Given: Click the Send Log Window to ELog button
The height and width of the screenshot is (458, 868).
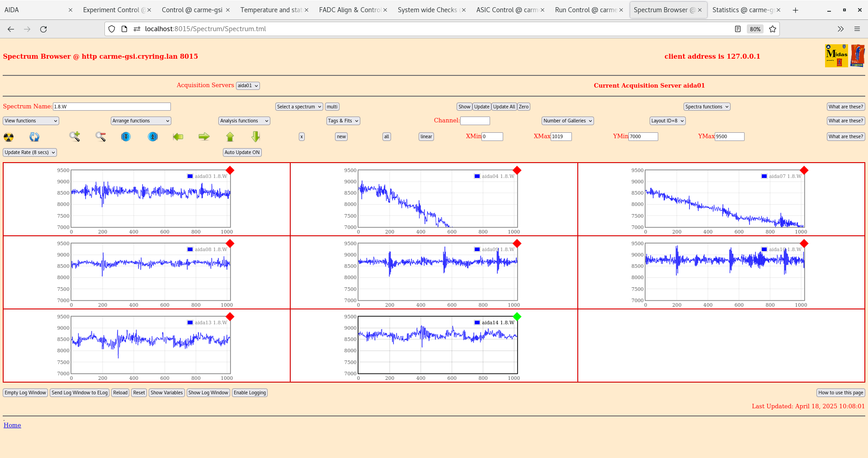Looking at the screenshot, I should click(x=80, y=393).
